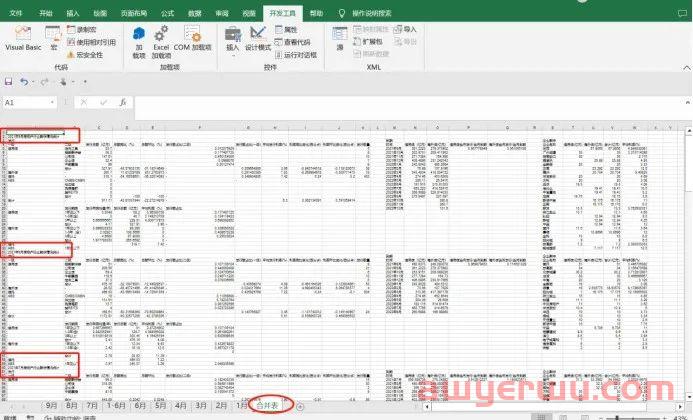This screenshot has width=693, height=420.
Task: Click horizontal scrollbar right arrow
Action: [x=680, y=406]
